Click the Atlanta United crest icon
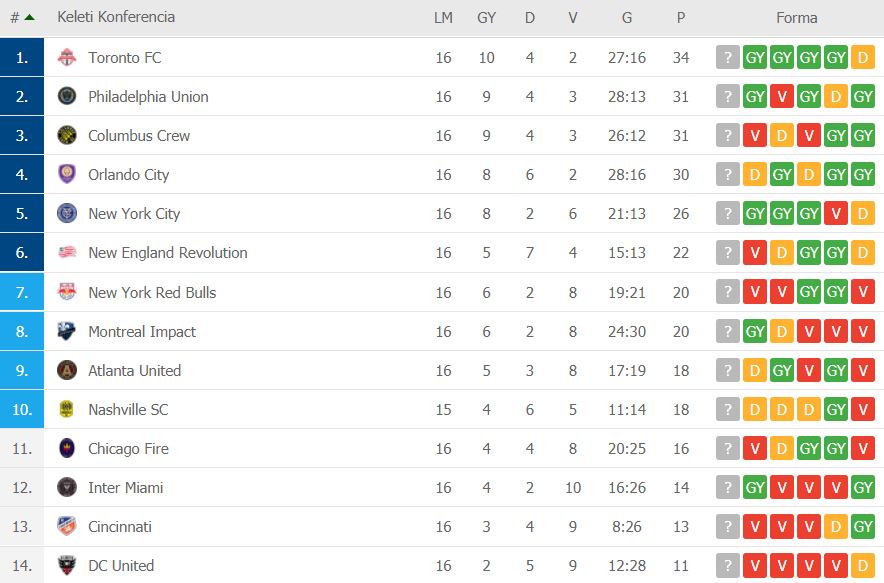 pyautogui.click(x=67, y=370)
